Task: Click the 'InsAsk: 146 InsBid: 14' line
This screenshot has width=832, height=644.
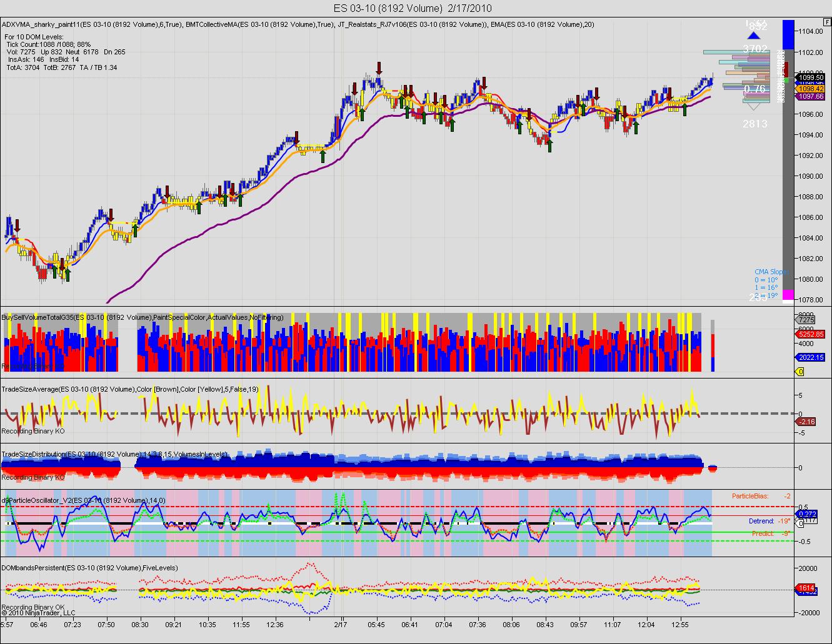Action: (43, 59)
